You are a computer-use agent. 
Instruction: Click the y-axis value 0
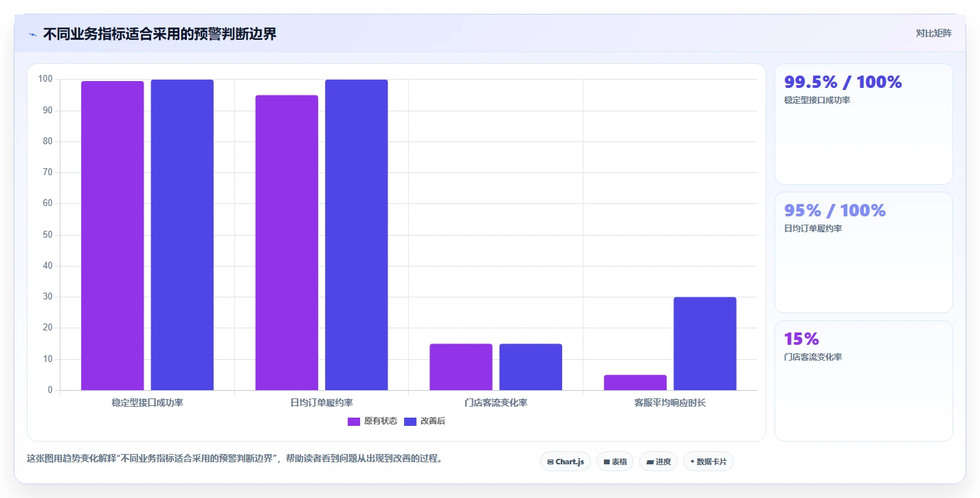(x=50, y=390)
